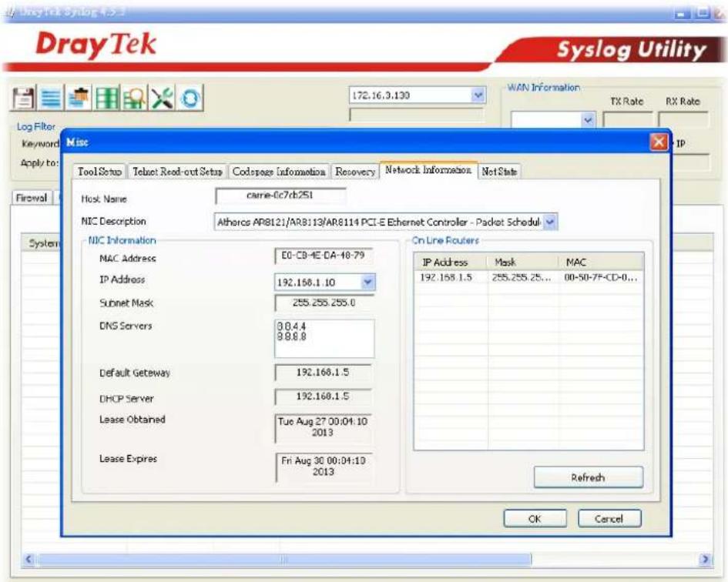Click the Default Gateway field

[x=323, y=373]
